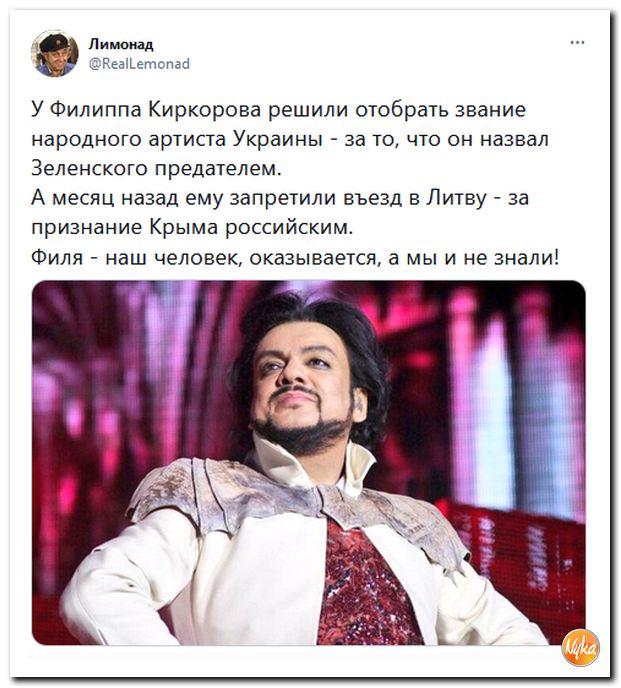The width and height of the screenshot is (621, 688).
Task: Click the word "знали!" ending the tweet
Action: (527, 258)
